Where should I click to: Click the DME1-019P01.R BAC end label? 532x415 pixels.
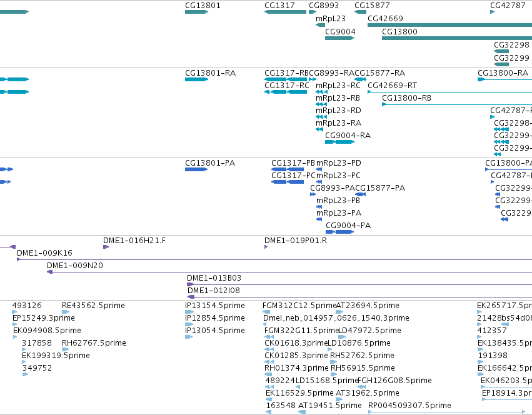coord(296,241)
